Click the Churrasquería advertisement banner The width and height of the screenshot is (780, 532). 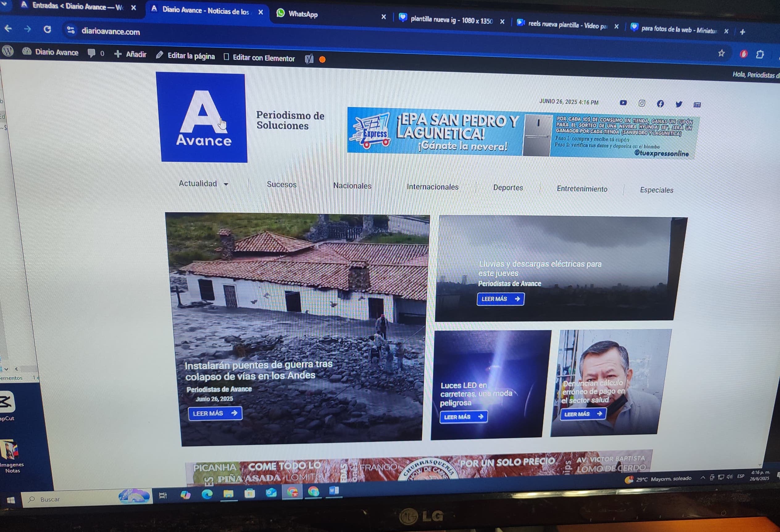point(419,468)
